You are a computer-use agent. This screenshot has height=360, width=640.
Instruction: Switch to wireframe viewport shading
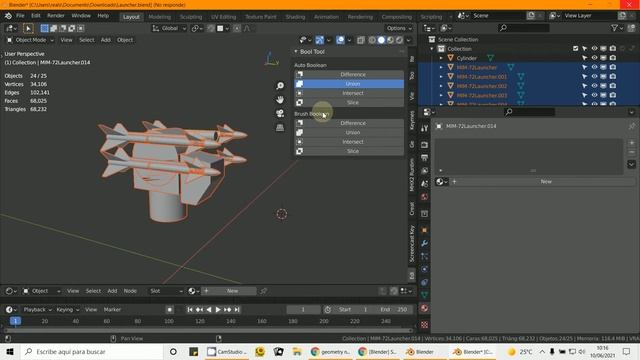[x=372, y=40]
